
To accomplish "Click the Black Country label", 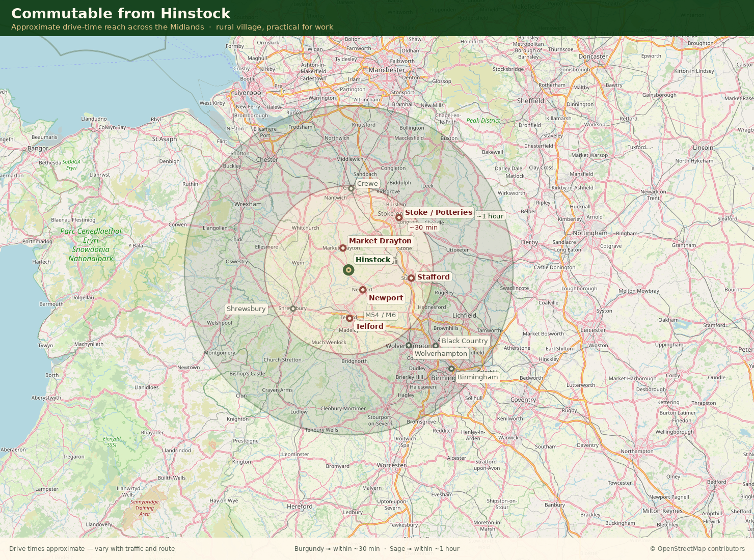I will (465, 341).
